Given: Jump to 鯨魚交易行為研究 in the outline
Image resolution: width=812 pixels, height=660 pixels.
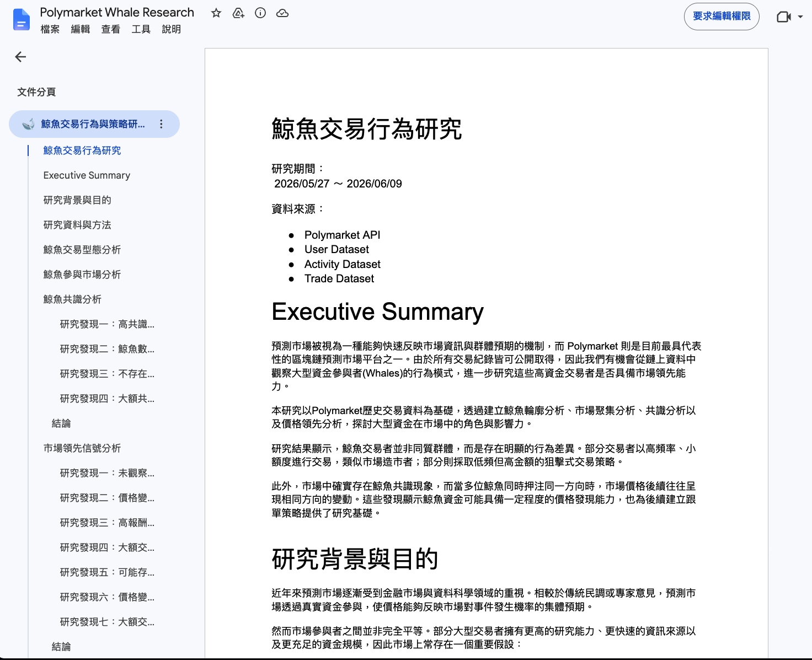Looking at the screenshot, I should pyautogui.click(x=82, y=151).
